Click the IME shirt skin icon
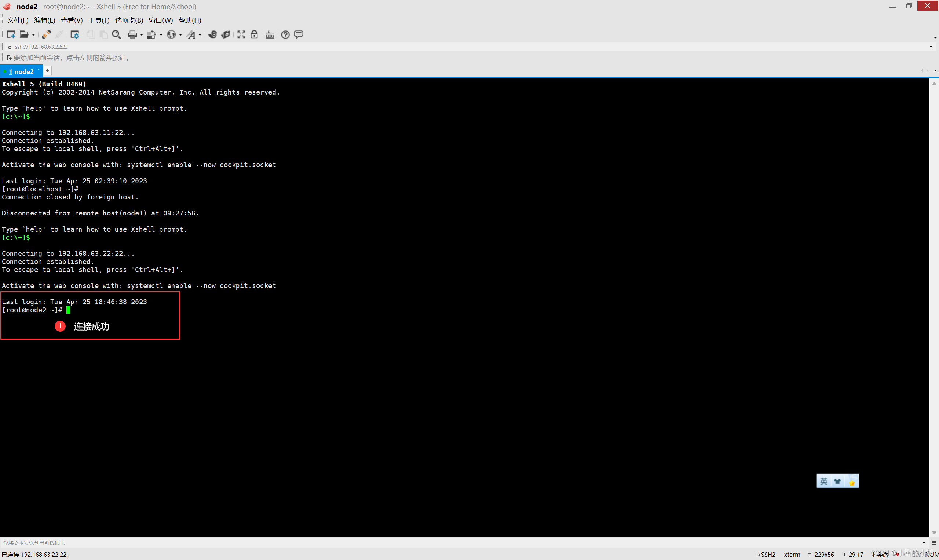939x560 pixels. point(837,481)
